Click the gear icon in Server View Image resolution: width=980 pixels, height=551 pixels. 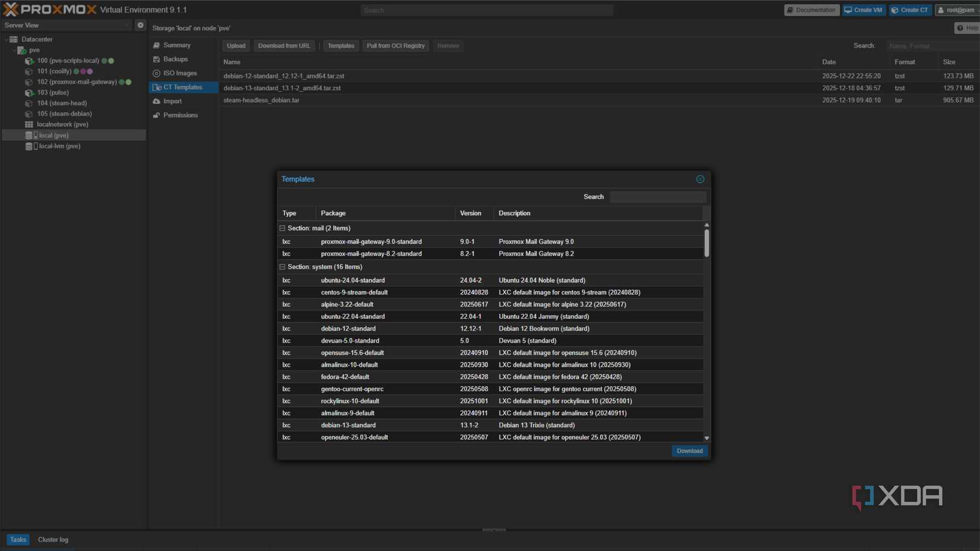[x=140, y=26]
